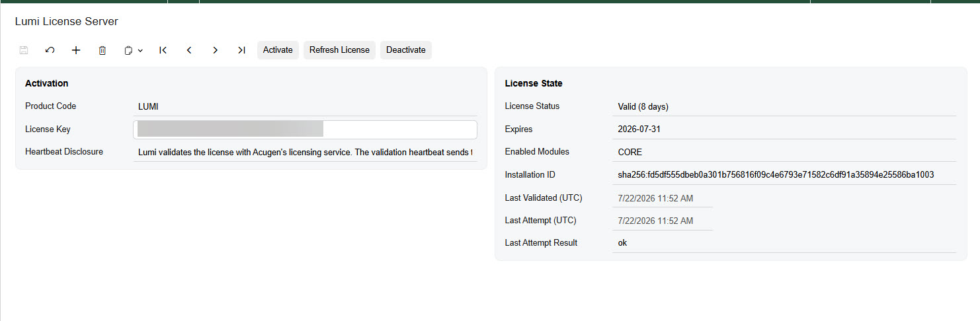980x321 pixels.
Task: Go to the first record
Action: (x=163, y=50)
